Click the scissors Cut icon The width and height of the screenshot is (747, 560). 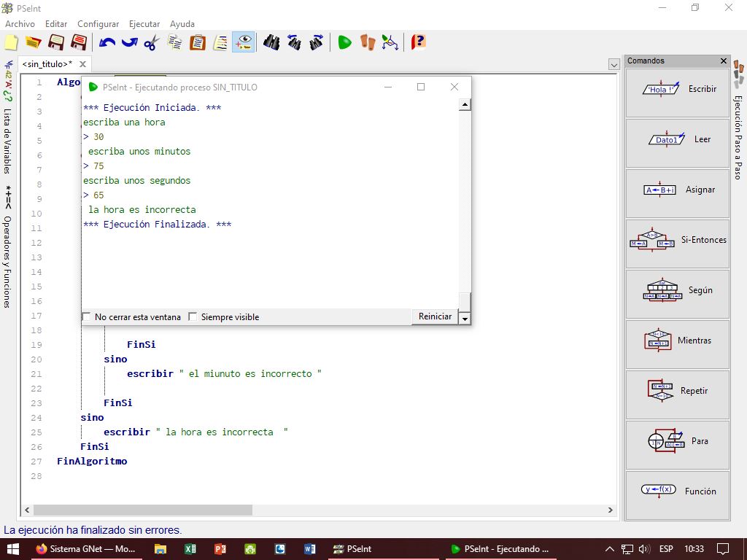151,42
